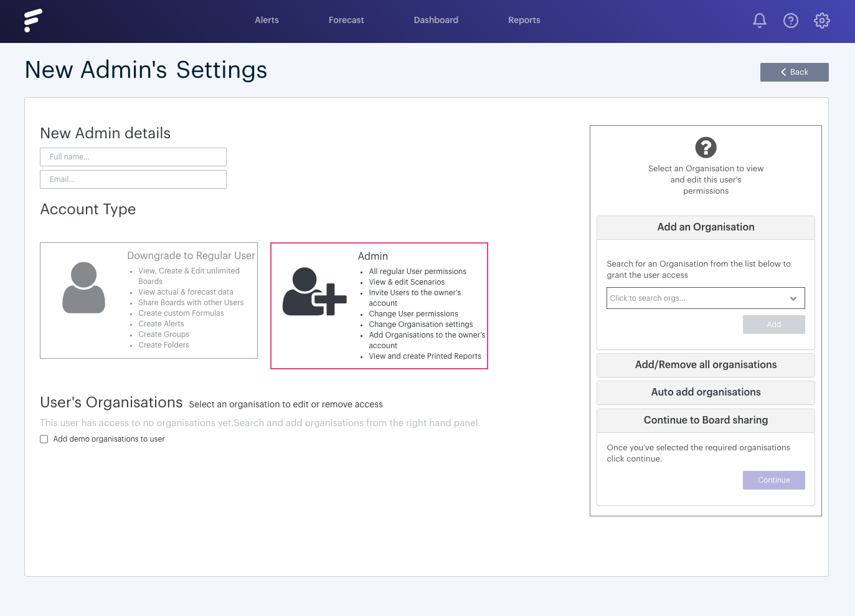Open the Alerts tab
The height and width of the screenshot is (616, 855).
coord(267,20)
